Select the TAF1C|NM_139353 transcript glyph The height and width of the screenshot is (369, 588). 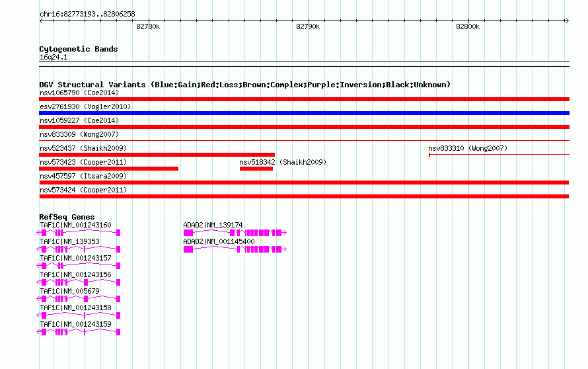tap(79, 249)
